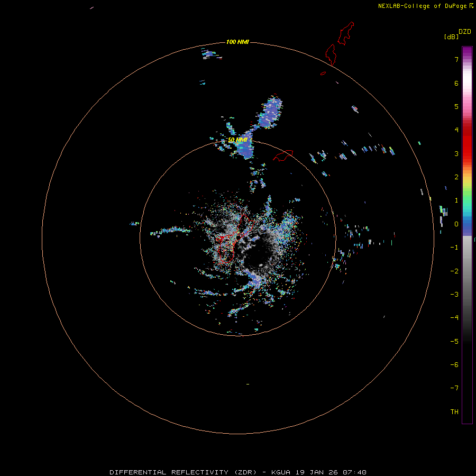Click the -1 dB tick label on the legend

[x=454, y=248]
